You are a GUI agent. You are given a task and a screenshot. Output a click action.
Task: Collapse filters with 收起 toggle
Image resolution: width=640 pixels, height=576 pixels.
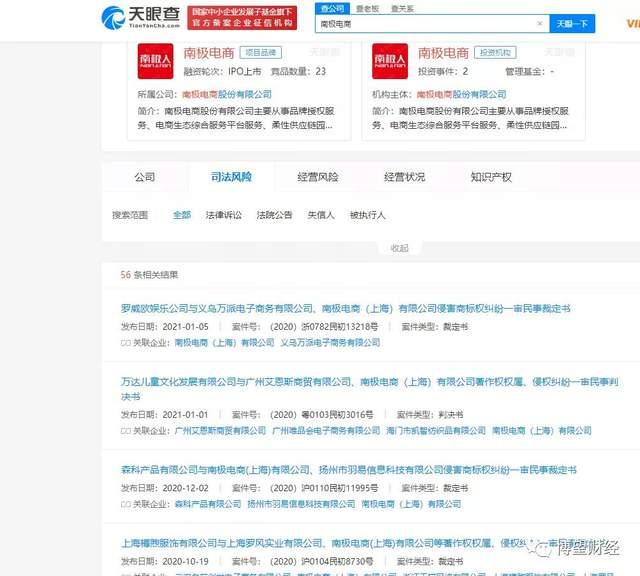click(399, 248)
